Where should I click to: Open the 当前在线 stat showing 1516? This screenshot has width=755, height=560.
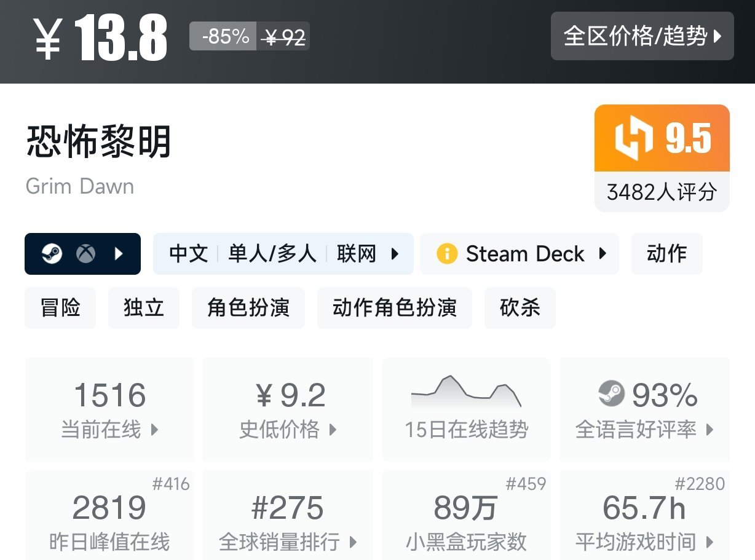coord(109,409)
